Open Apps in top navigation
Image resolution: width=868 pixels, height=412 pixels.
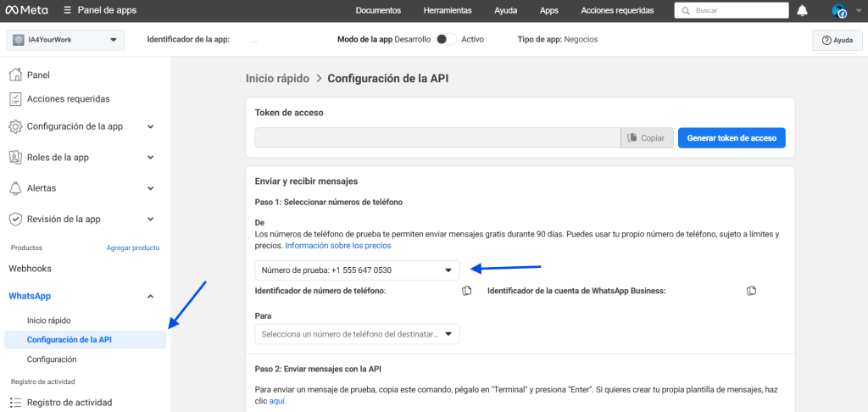point(548,10)
